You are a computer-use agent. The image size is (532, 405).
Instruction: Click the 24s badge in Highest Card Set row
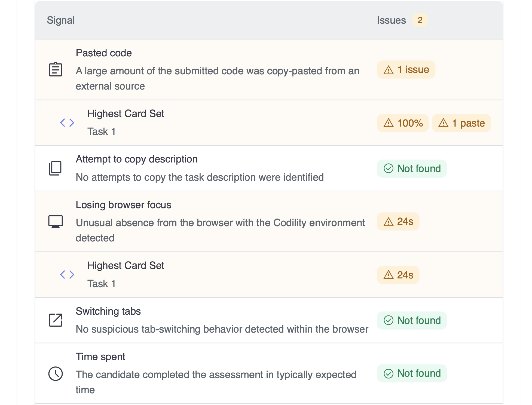(x=398, y=275)
